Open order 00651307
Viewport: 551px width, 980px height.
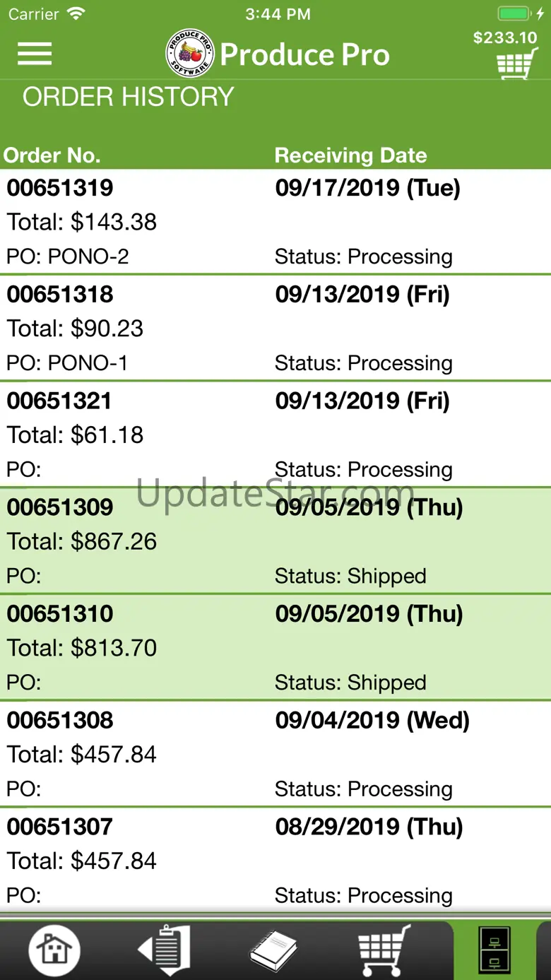[275, 861]
